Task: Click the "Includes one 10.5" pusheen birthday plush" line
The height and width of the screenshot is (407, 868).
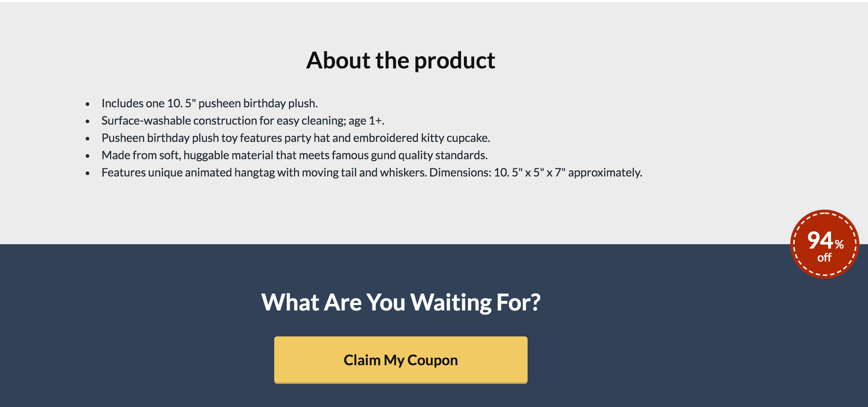Action: pyautogui.click(x=209, y=103)
